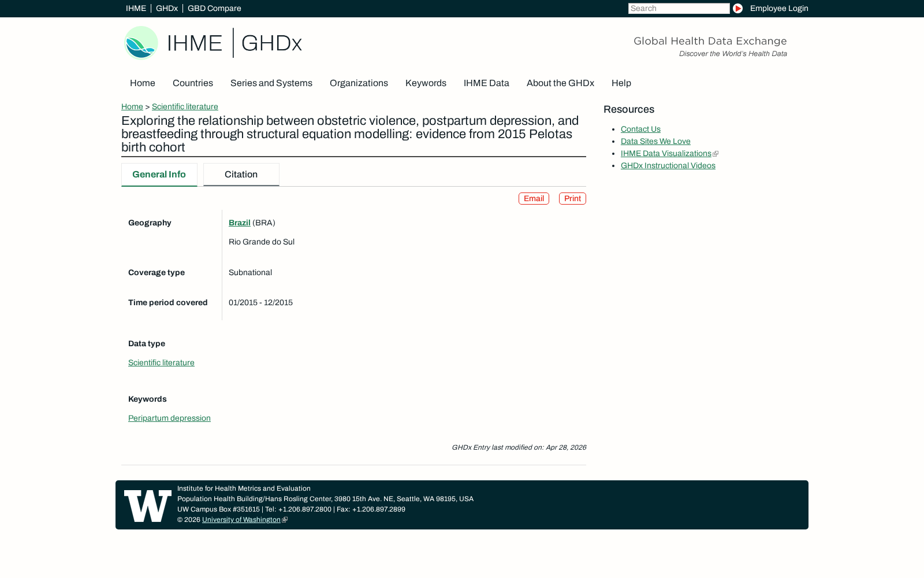924x578 pixels.
Task: Click the University of Washington W logo
Action: pos(148,506)
